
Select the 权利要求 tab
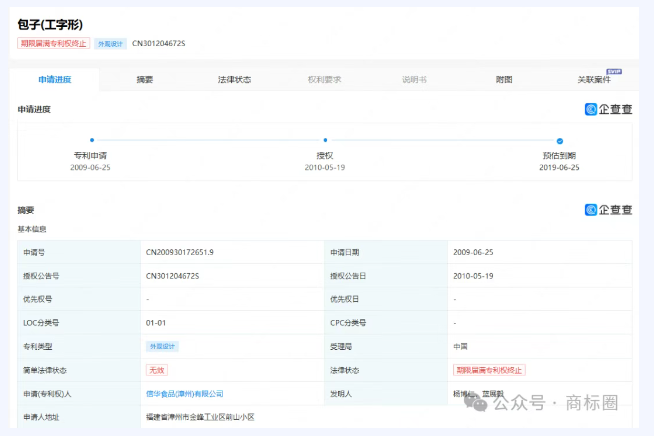click(325, 79)
